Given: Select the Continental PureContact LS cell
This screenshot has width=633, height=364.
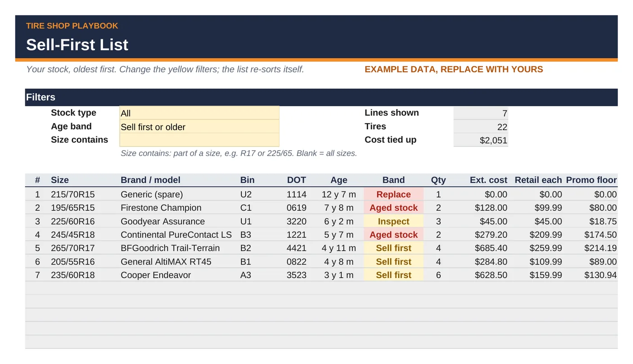Looking at the screenshot, I should click(x=176, y=235).
